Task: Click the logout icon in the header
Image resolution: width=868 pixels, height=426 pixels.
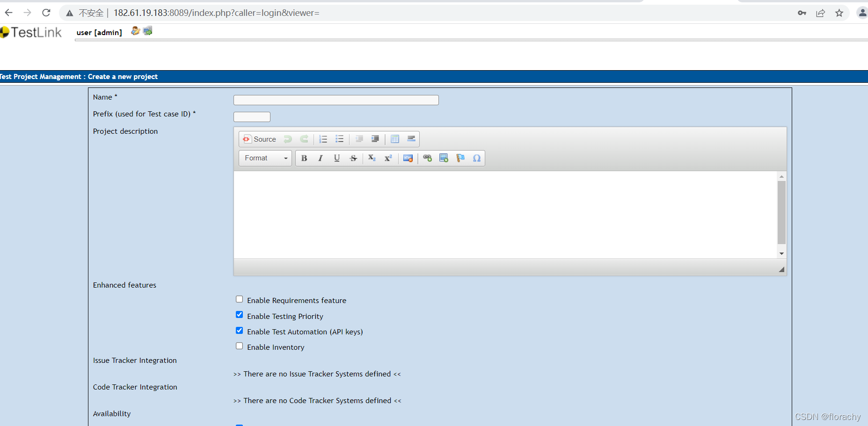Action: pyautogui.click(x=148, y=31)
